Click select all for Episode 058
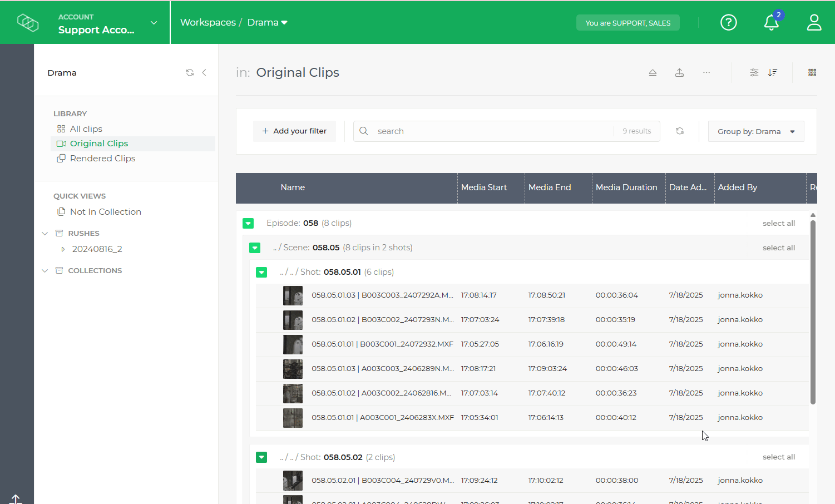The width and height of the screenshot is (835, 504). point(779,223)
